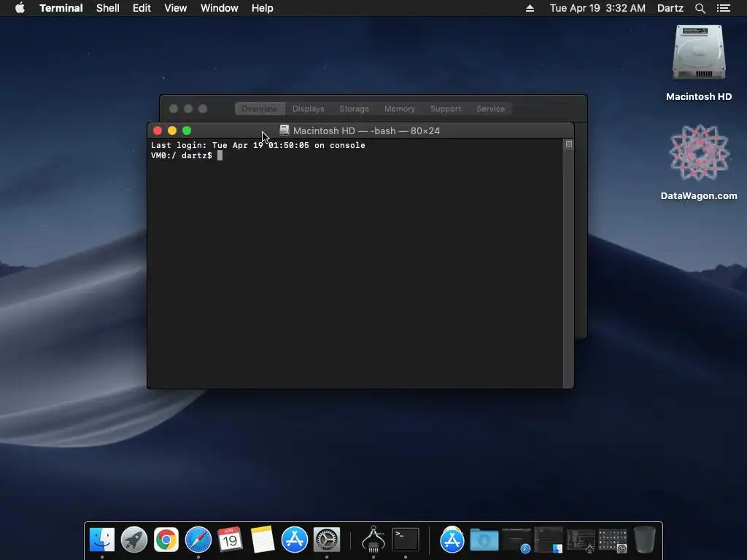This screenshot has width=747, height=560.
Task: Zoom Terminal window with green button
Action: pyautogui.click(x=187, y=131)
